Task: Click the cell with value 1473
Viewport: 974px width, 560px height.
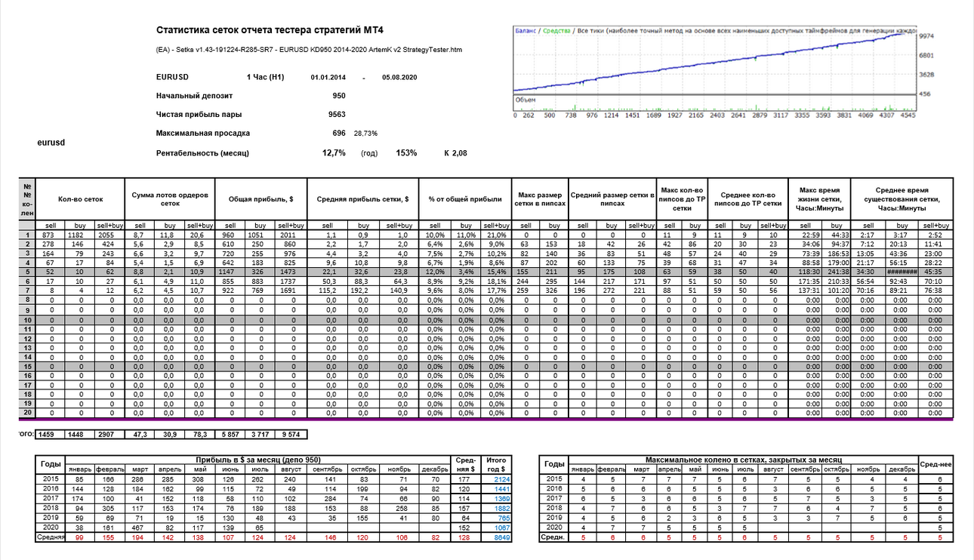Action: pyautogui.click(x=291, y=272)
